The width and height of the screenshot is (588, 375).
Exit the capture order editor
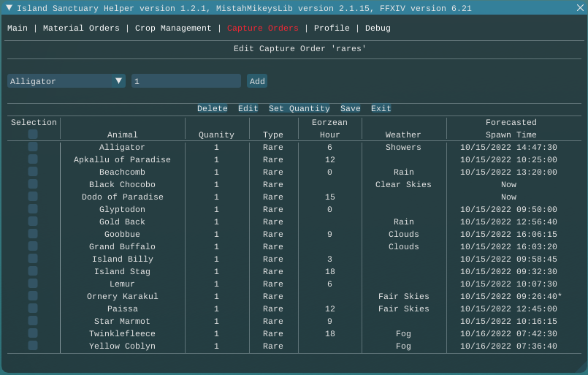click(381, 109)
